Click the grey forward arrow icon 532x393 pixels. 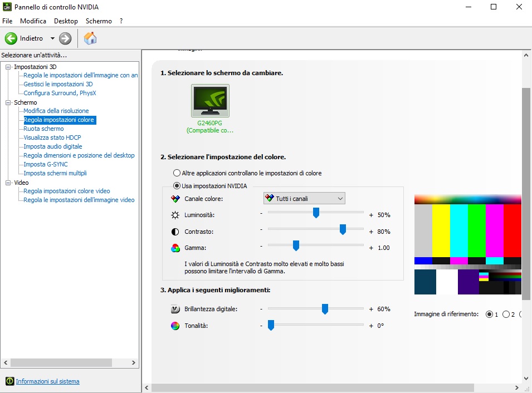coord(65,38)
